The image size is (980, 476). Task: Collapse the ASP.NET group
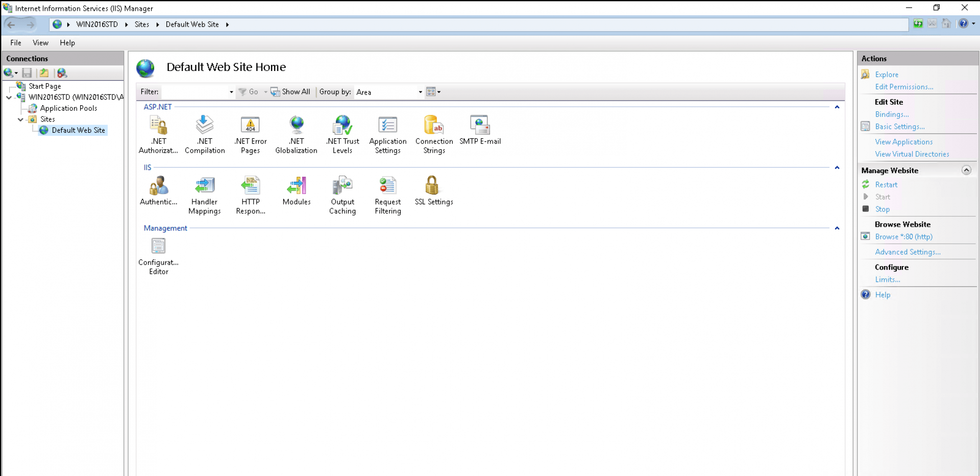click(x=837, y=107)
